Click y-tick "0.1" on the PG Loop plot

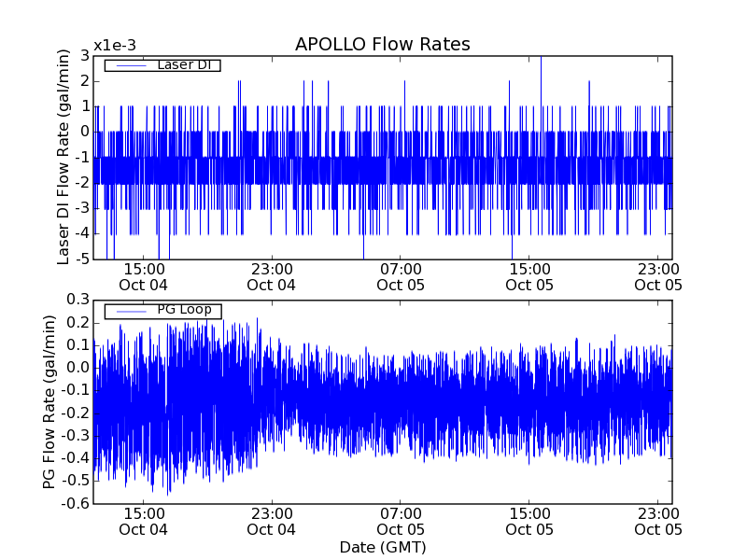point(78,345)
